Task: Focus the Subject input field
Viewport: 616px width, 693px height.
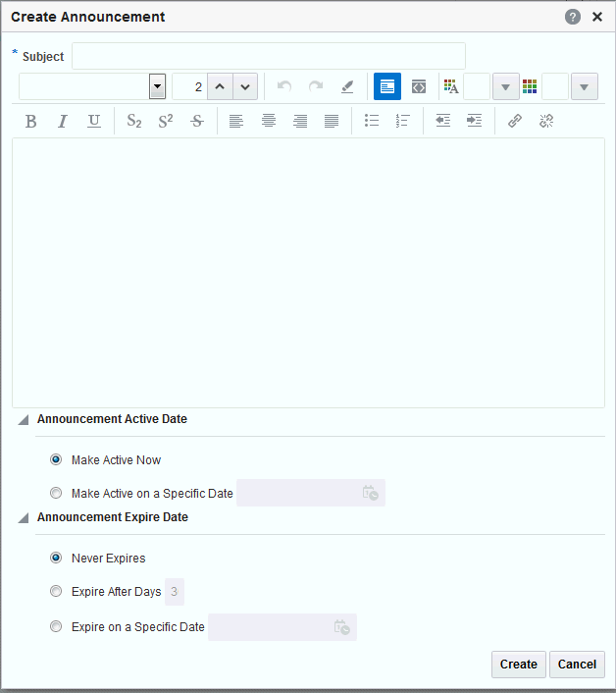Action: coord(269,56)
